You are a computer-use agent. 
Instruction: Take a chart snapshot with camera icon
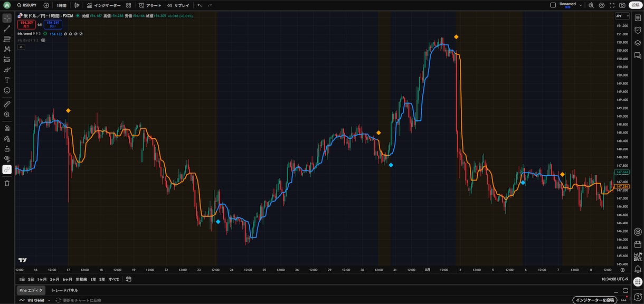(622, 5)
